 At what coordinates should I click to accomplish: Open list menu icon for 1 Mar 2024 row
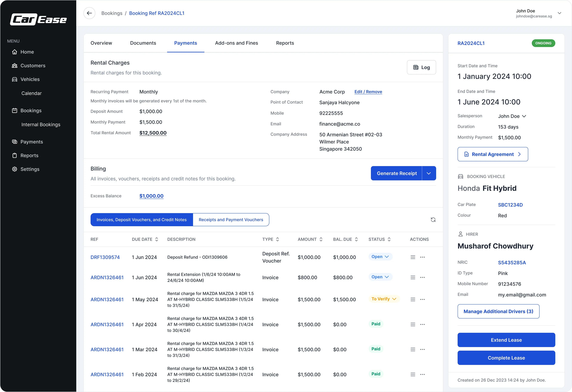pos(413,349)
